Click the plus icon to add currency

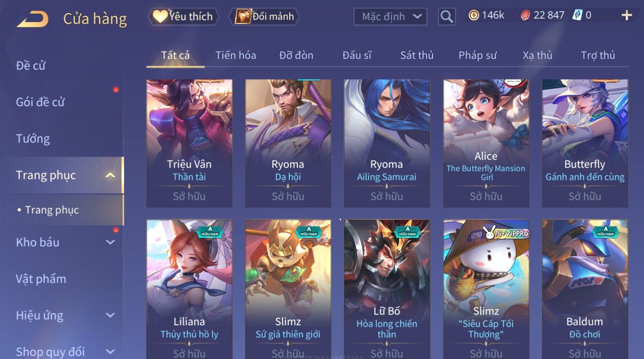coord(626,15)
